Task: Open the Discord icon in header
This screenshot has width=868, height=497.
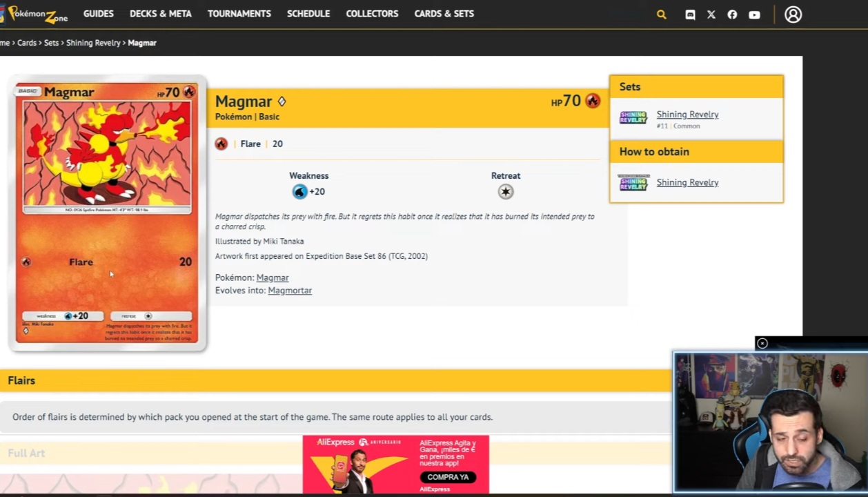Action: pos(690,14)
